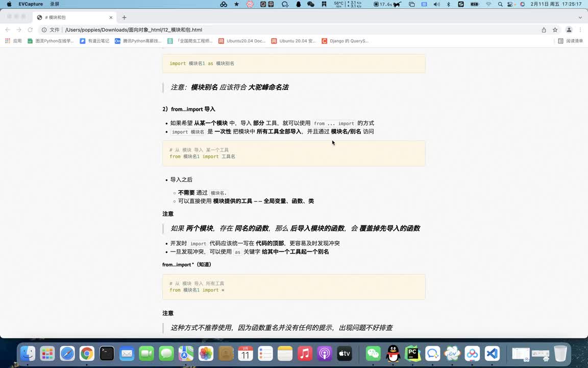Click the Bluetooth menu bar icon
The height and width of the screenshot is (368, 588).
(449, 4)
